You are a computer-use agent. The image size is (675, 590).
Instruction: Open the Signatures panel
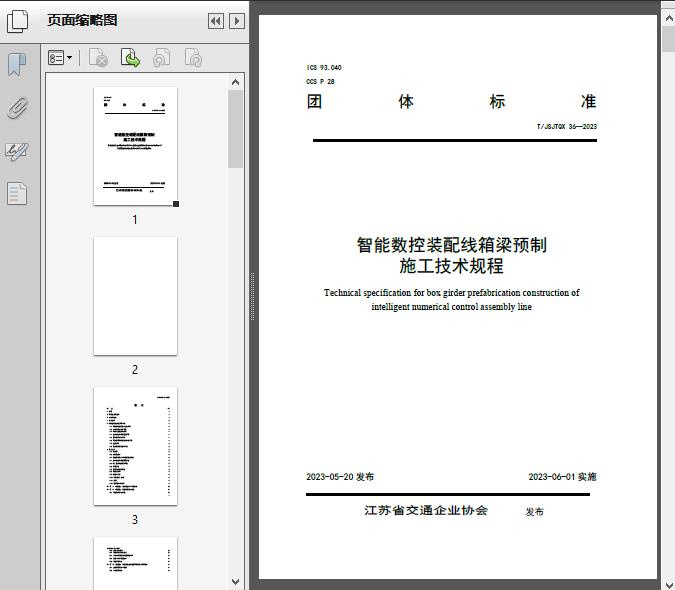tap(17, 151)
